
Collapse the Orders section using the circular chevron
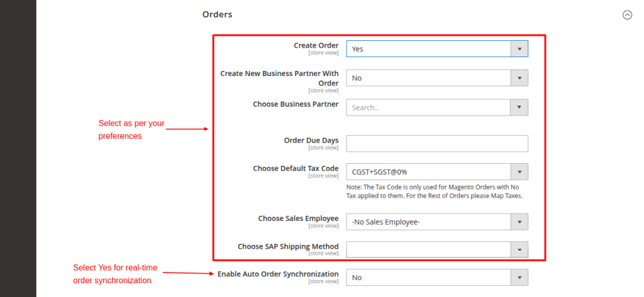[x=626, y=15]
